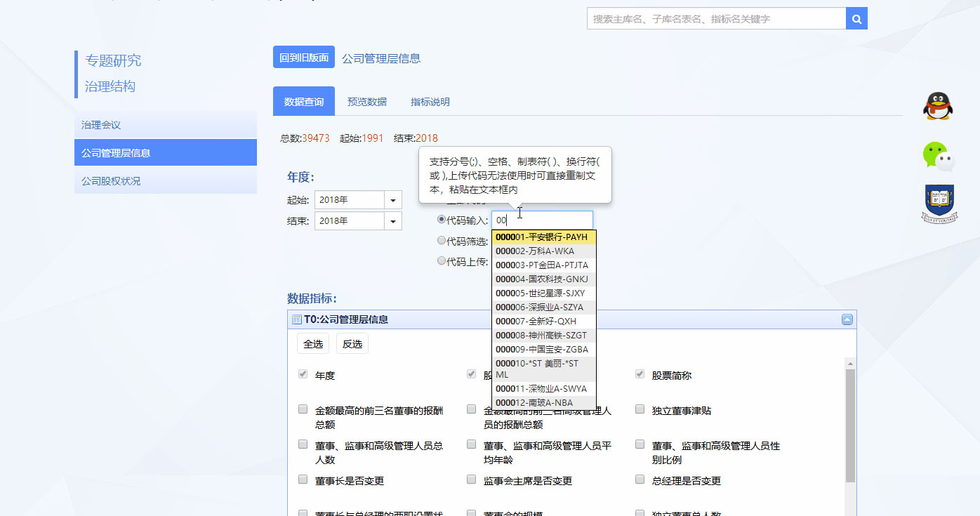Click the table icon beside T0:公司管理层信息
Screen dimensions: 980x516
coord(296,319)
